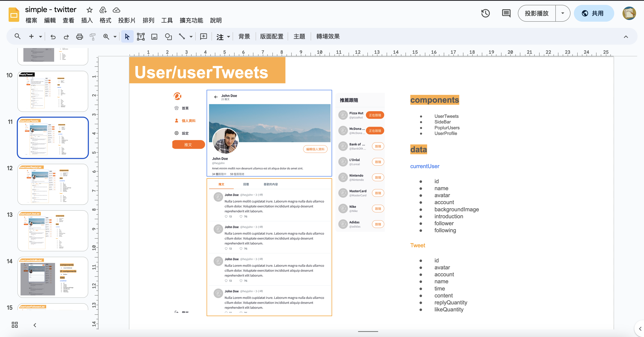Screen dimensions: 644x337
Task: Expand the 投影播放 options dropdown
Action: (x=562, y=13)
